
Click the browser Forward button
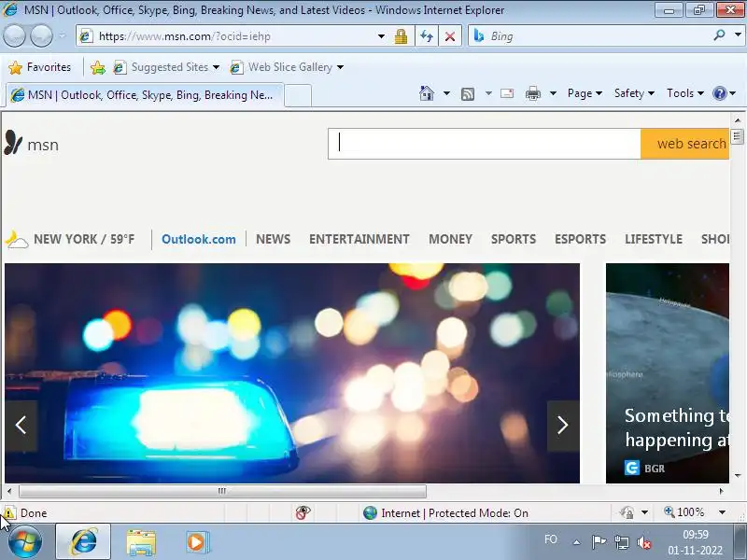(42, 36)
